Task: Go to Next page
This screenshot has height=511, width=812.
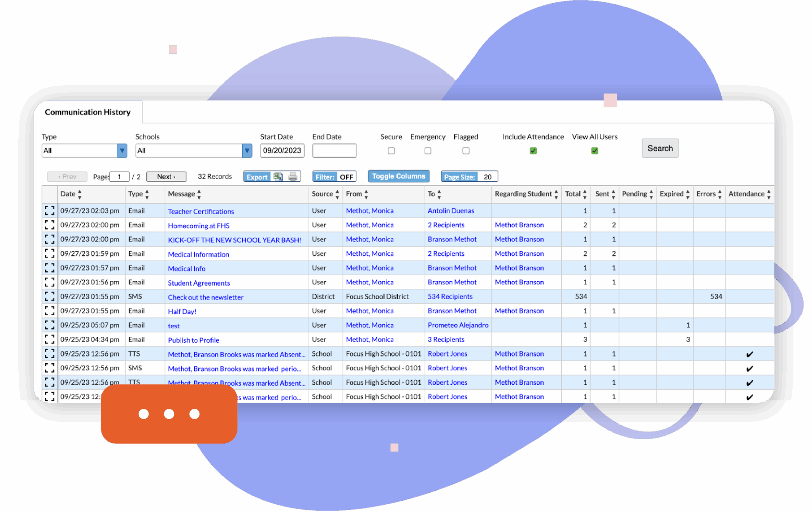Action: 166,177
